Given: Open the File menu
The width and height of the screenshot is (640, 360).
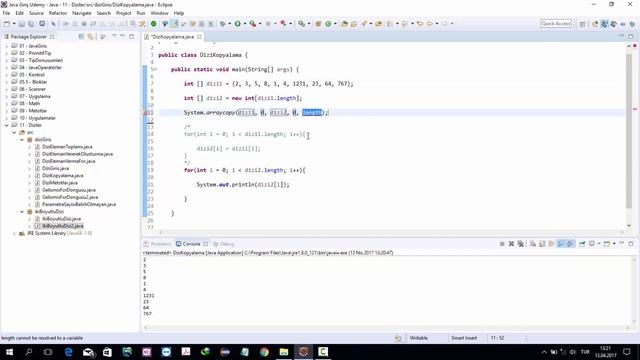Looking at the screenshot, I should (x=6, y=13).
